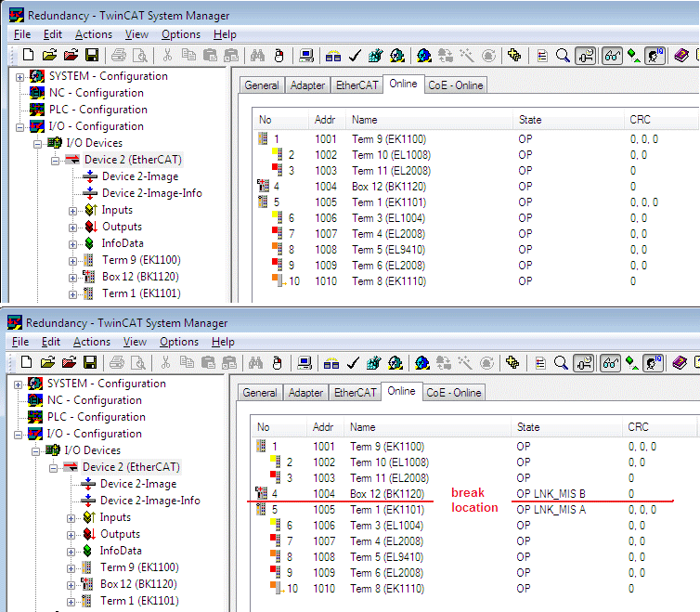Click Restart in Run Mode icon, upper window

[396, 56]
